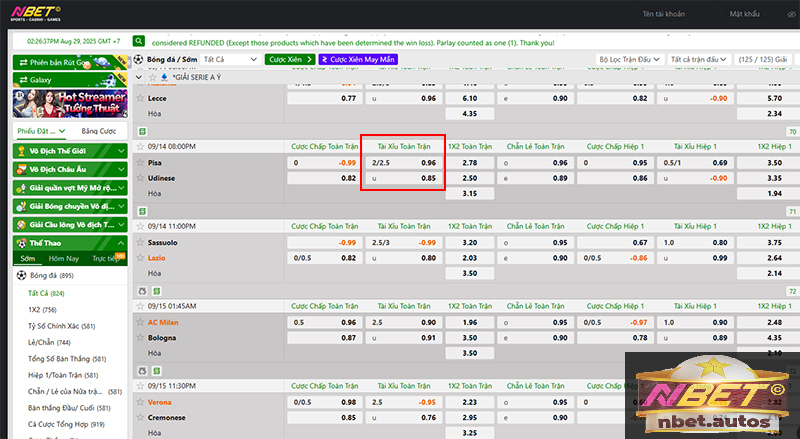This screenshot has width=800, height=439.
Task: Toggle favorite star for the Verona match
Action: click(x=140, y=402)
